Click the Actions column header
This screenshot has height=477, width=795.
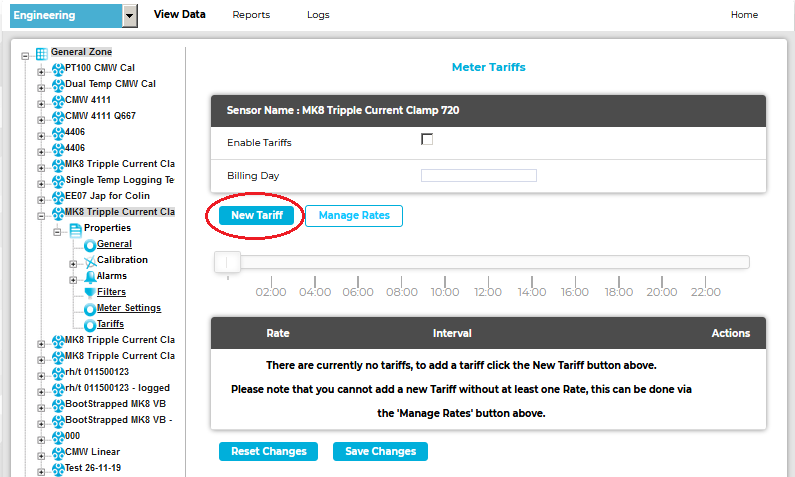point(731,333)
